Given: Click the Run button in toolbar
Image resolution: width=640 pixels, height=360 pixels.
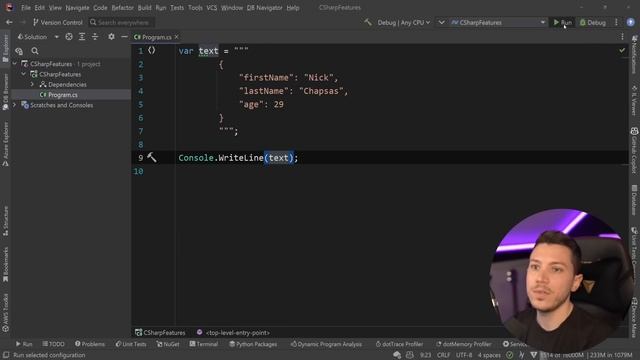Looking at the screenshot, I should 562,22.
